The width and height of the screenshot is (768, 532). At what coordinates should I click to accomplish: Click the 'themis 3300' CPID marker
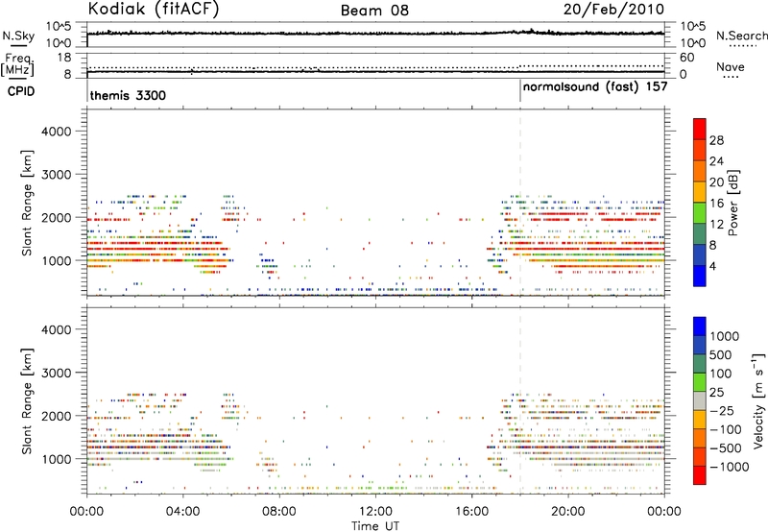(128, 95)
